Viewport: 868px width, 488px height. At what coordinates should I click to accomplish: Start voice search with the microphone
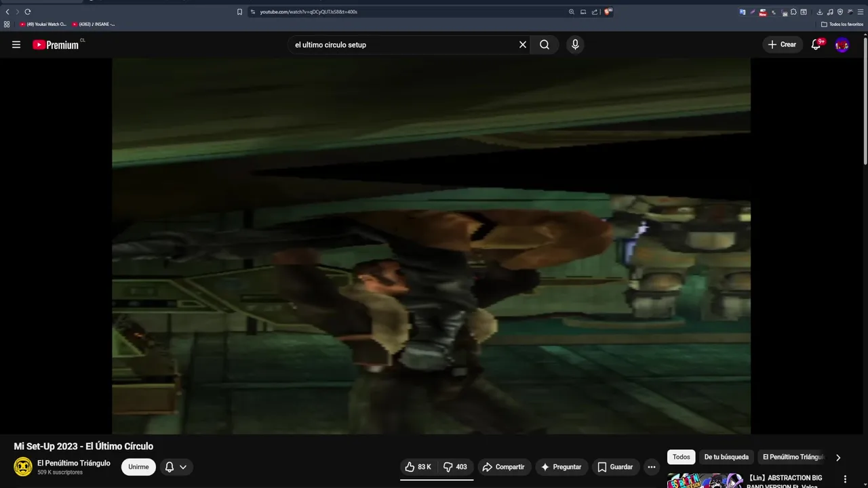coord(575,45)
